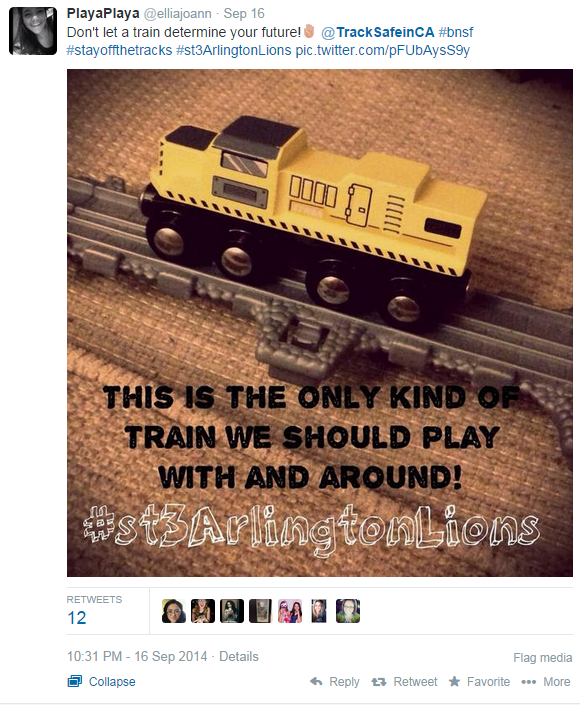Open the pic.twitter.com/pFUbAysS9y link
Image resolution: width=580 pixels, height=705 pixels.
[x=383, y=50]
